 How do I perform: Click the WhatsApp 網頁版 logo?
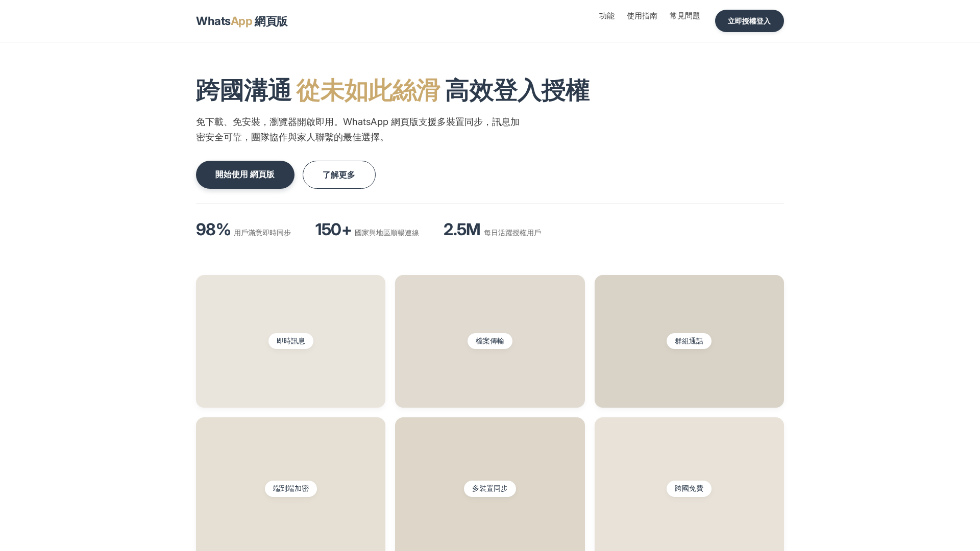tap(241, 21)
